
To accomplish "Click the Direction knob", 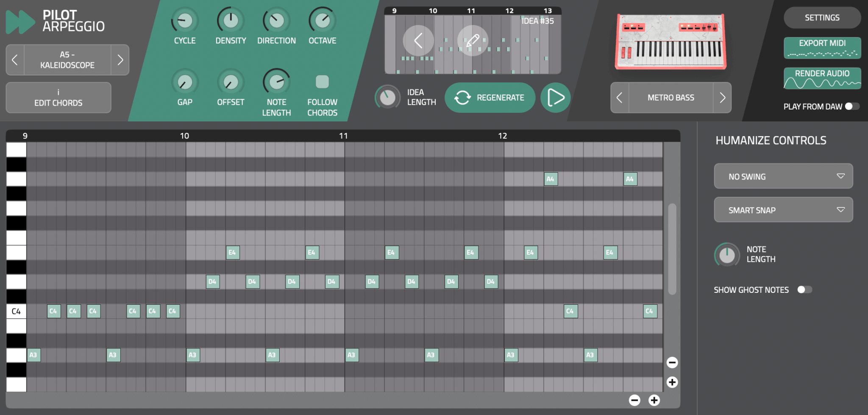I will (276, 20).
